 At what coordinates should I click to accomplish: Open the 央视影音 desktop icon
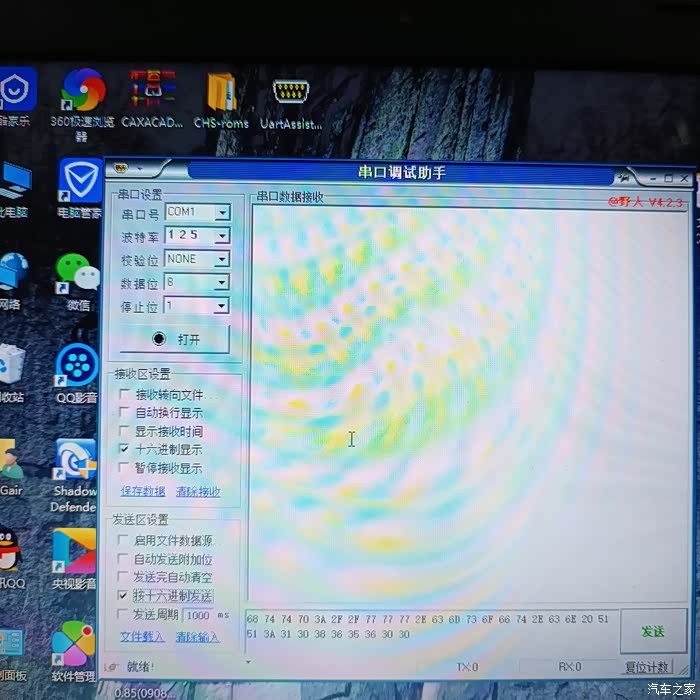click(74, 552)
